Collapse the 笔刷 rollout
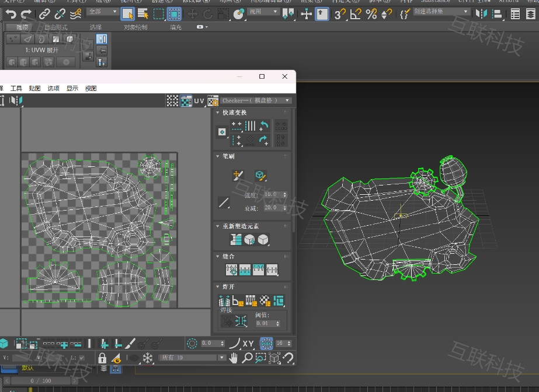 point(217,156)
